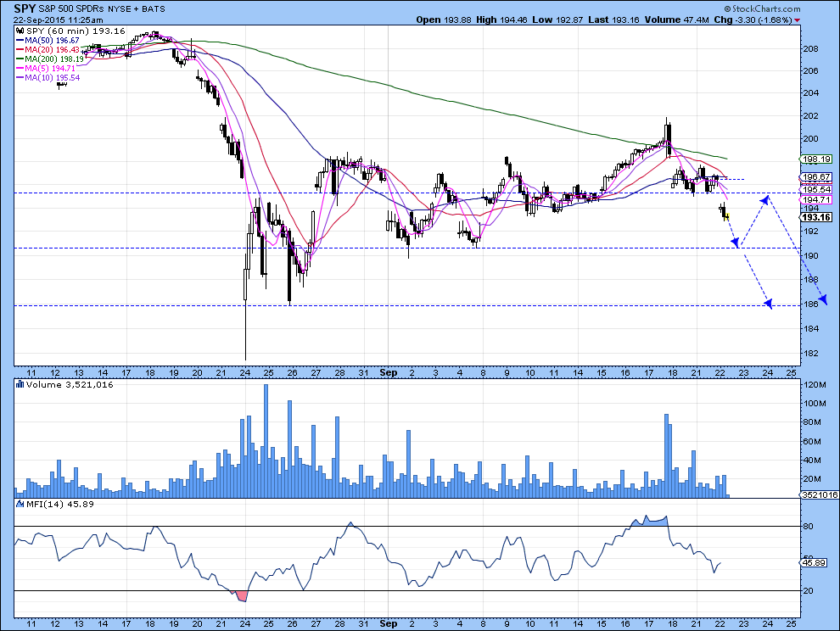
Task: Click the boxed 196.67 price axis label
Action: [815, 176]
